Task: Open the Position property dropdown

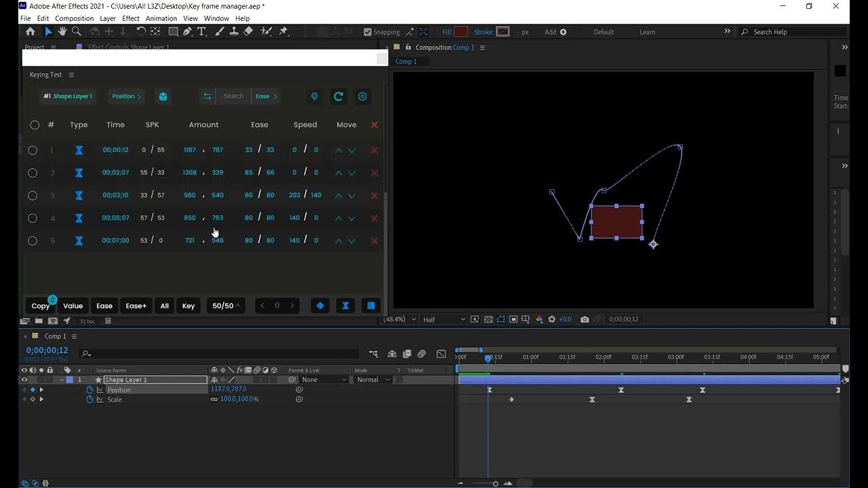Action: click(x=125, y=96)
